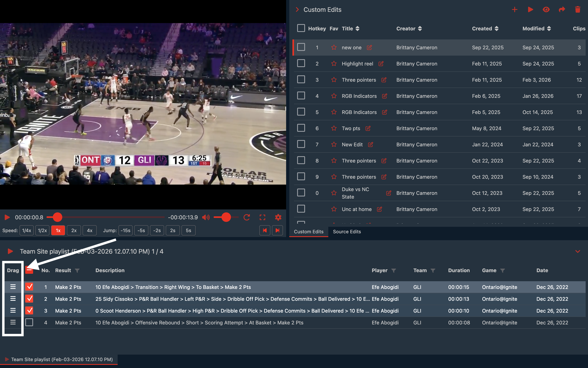Select clip 4 checkbox in playlist
The width and height of the screenshot is (588, 368).
(29, 322)
